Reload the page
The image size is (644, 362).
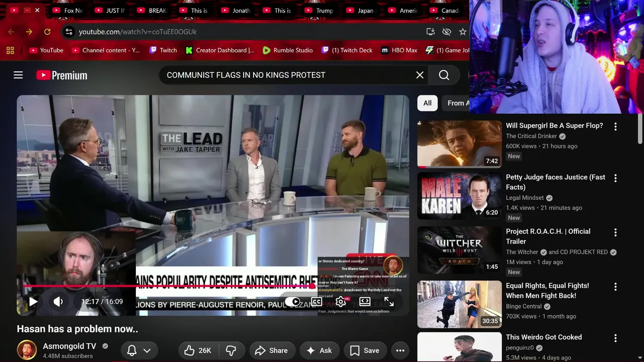pos(47,32)
